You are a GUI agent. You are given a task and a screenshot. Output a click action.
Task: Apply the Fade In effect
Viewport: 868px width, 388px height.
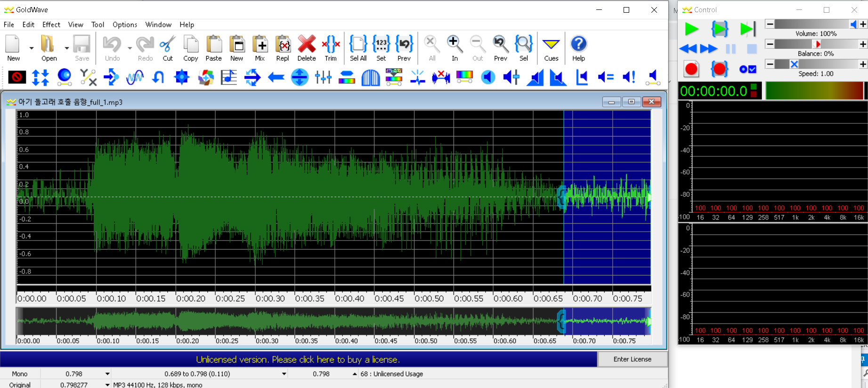(x=535, y=77)
